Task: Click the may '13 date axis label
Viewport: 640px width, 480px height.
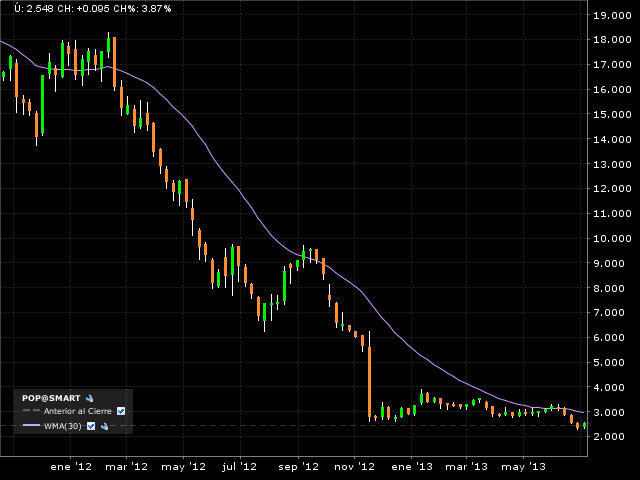Action: pos(523,467)
